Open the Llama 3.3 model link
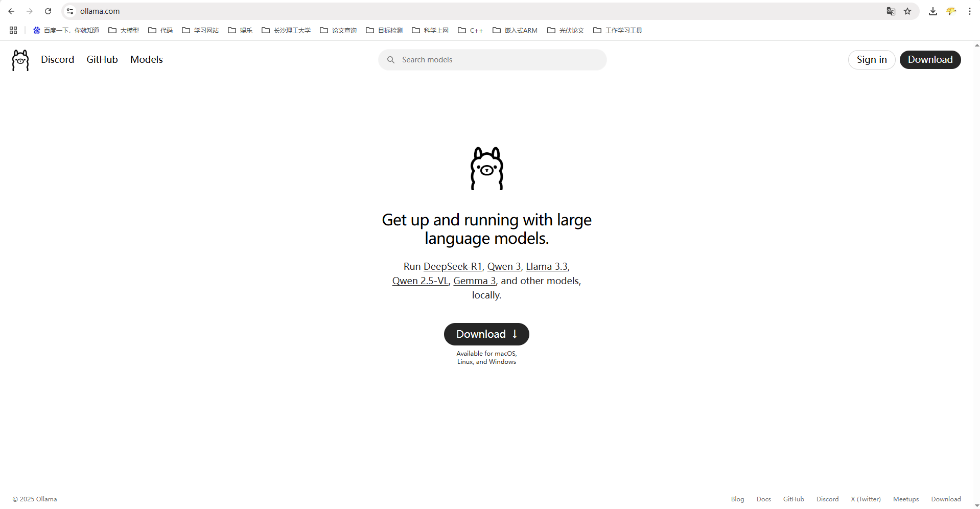This screenshot has width=980, height=509. pyautogui.click(x=547, y=267)
